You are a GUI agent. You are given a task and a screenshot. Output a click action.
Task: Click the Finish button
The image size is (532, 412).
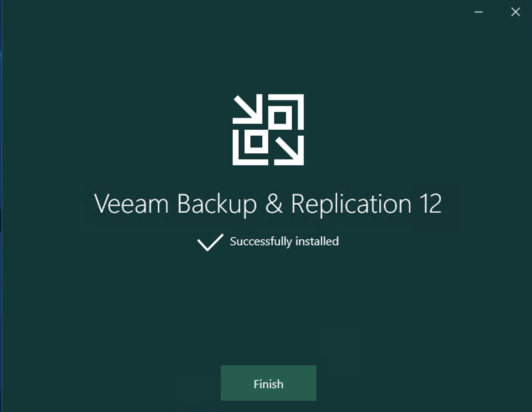coord(268,383)
